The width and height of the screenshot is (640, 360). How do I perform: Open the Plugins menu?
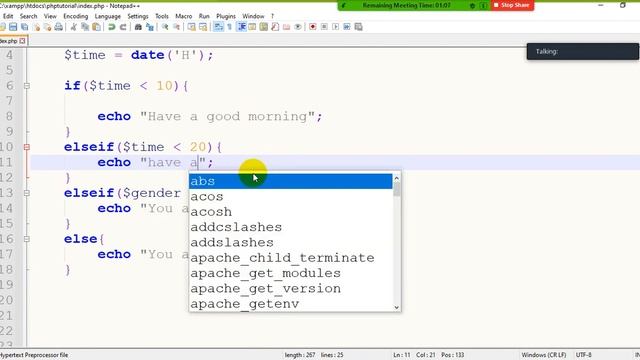tap(226, 16)
